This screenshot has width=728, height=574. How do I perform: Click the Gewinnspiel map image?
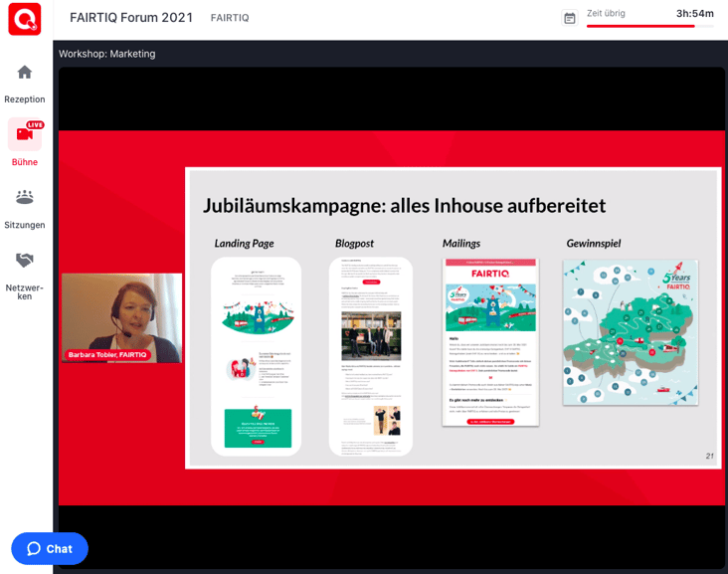click(631, 332)
